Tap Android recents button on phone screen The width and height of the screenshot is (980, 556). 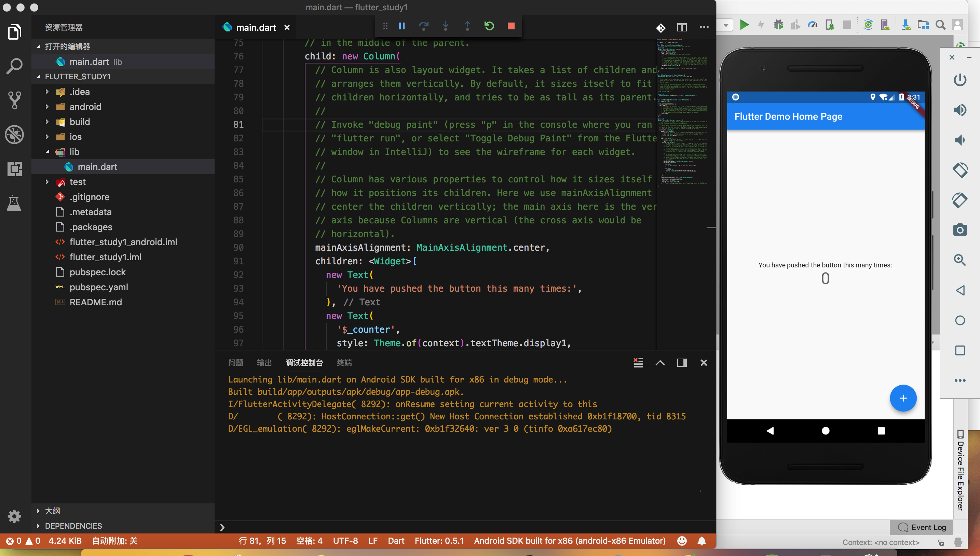(x=882, y=431)
